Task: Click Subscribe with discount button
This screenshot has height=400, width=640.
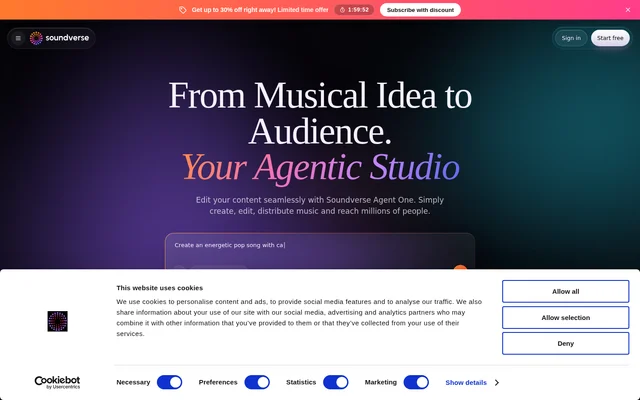Action: coord(420,10)
